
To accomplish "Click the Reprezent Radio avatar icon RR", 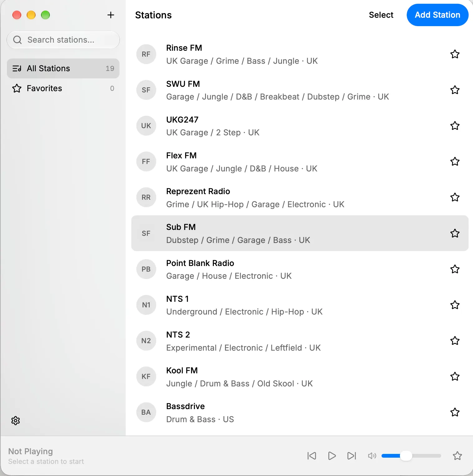I will click(146, 197).
